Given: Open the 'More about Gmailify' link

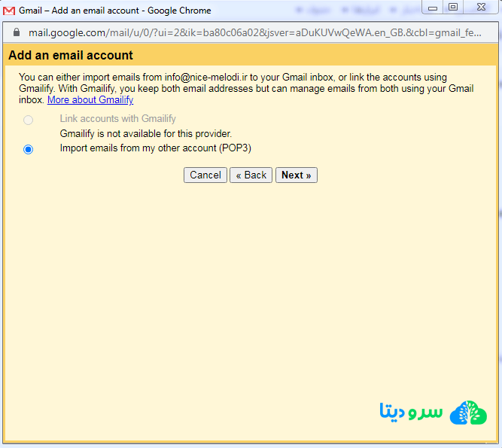Looking at the screenshot, I should tap(90, 99).
